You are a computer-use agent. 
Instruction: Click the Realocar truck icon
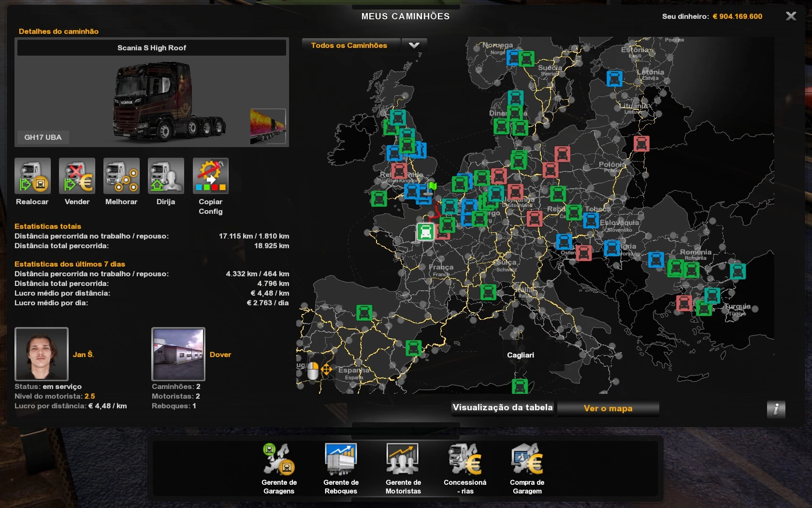click(32, 176)
